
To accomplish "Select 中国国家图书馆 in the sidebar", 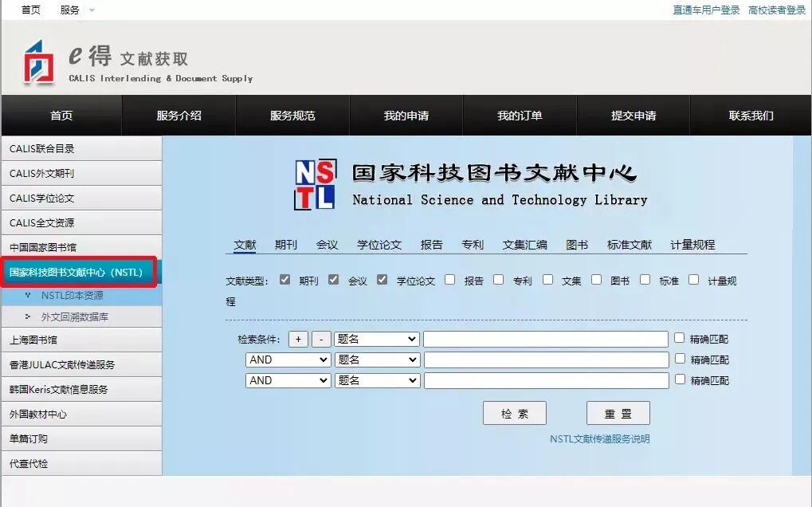I will pos(82,248).
